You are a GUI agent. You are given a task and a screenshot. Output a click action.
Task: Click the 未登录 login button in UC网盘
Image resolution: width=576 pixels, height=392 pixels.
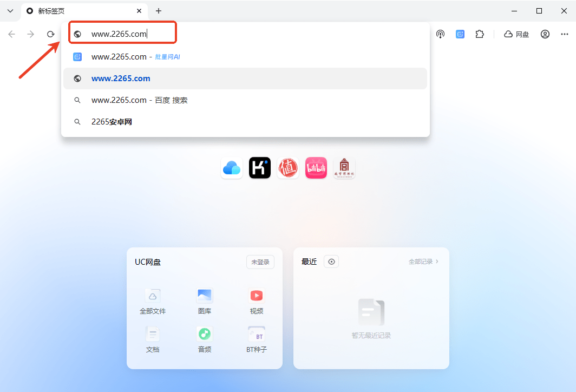[x=260, y=262]
